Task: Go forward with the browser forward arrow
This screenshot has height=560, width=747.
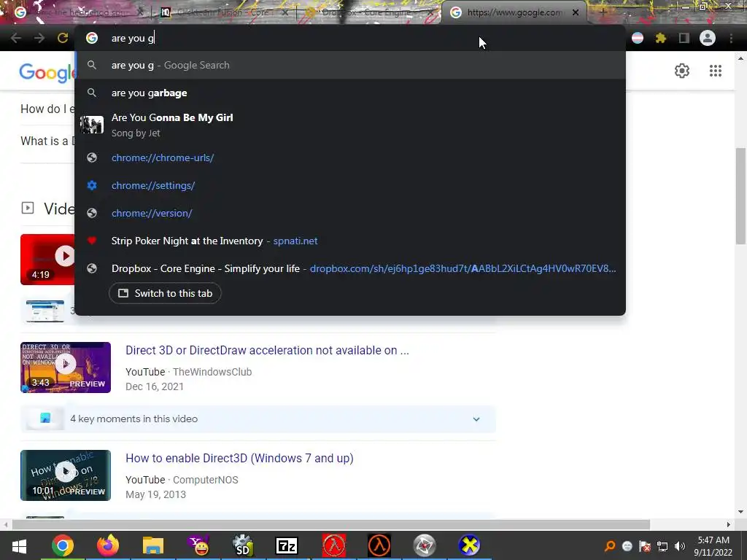Action: (39, 38)
